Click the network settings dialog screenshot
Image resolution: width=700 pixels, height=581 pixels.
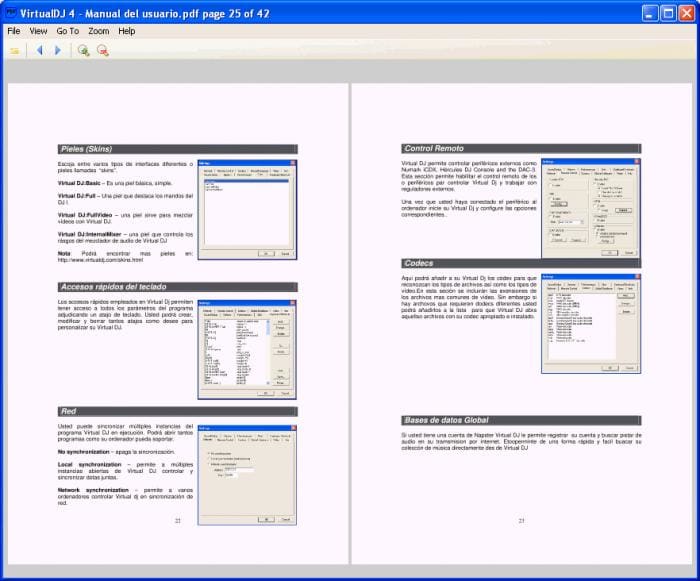point(247,475)
